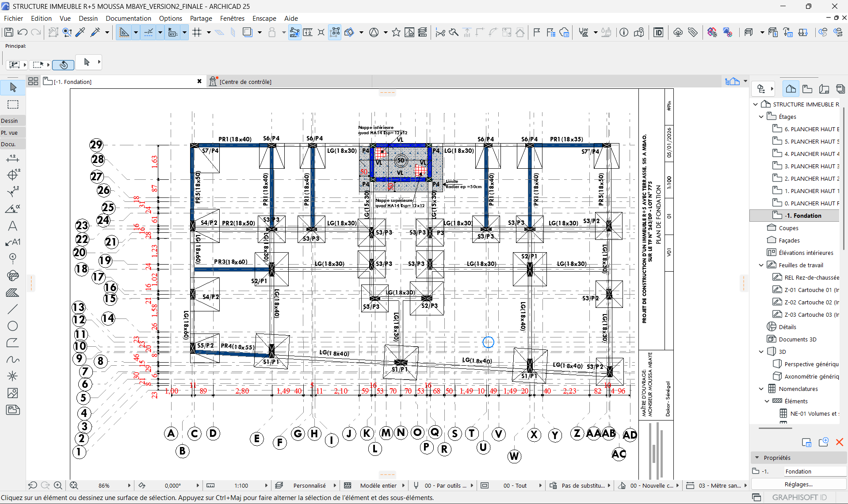Click the Save icon in the toolbar
The image size is (848, 504).
tap(8, 32)
